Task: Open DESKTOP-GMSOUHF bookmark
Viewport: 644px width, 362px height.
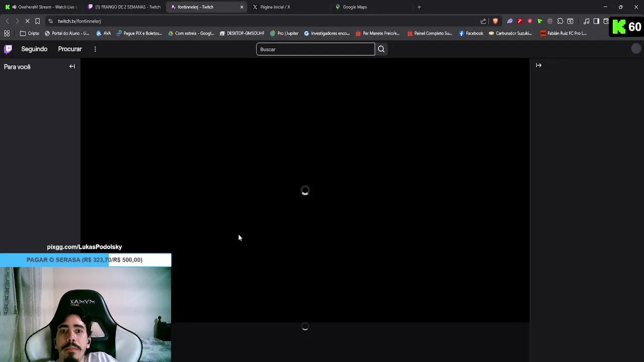Action: click(242, 33)
